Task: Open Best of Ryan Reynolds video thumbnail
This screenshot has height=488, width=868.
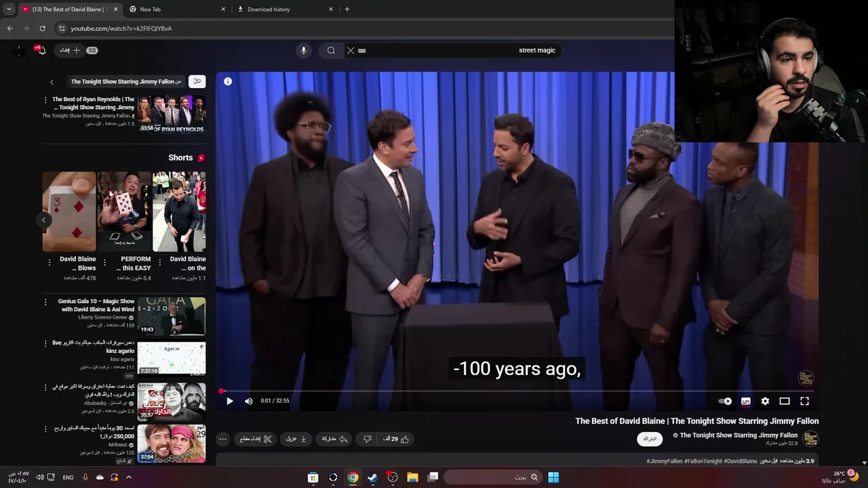Action: pos(172,114)
